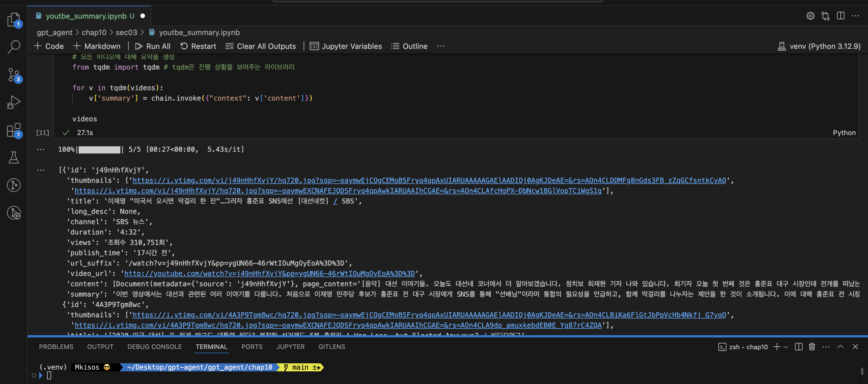
Task: Open terminal panel ellipsis menu
Action: point(826,347)
